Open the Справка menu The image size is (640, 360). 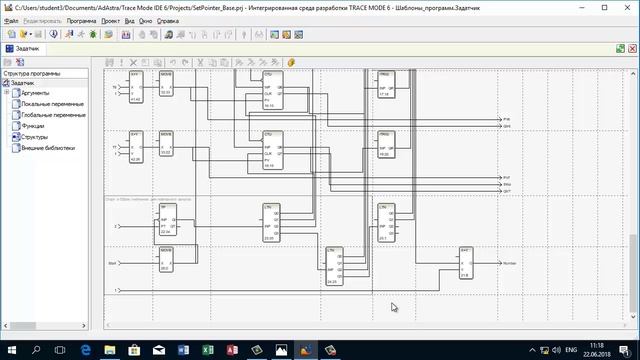(168, 21)
